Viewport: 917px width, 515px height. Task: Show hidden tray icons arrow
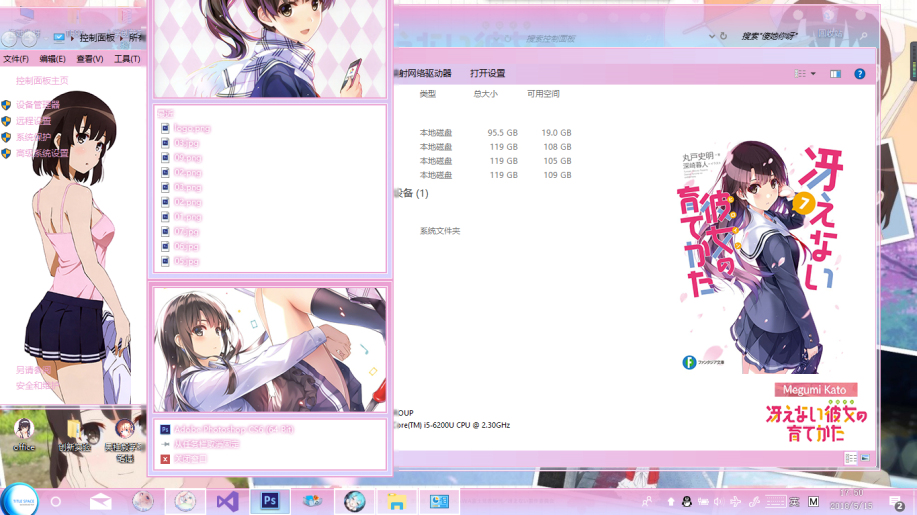[671, 502]
